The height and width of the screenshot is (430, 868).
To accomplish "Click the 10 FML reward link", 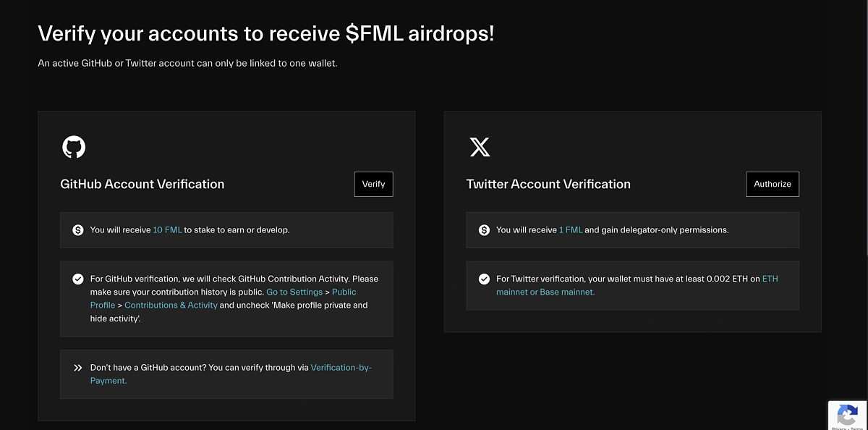I will tap(167, 230).
